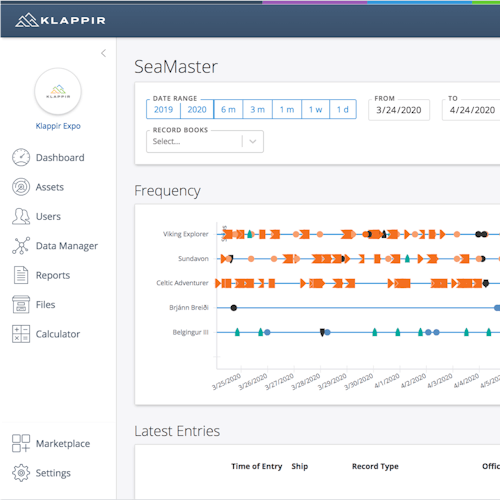
Task: Click the Record Books dropdown arrow
Action: 253,141
